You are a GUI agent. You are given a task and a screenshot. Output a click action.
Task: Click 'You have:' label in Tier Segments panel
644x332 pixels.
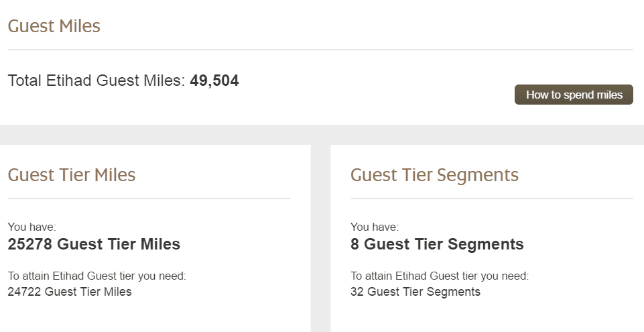click(375, 227)
